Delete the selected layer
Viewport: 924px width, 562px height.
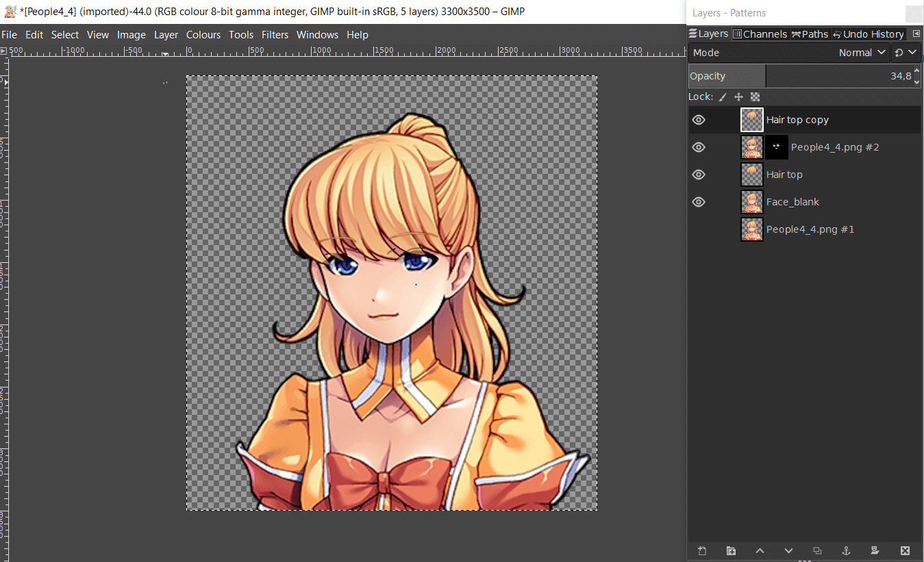click(x=905, y=550)
